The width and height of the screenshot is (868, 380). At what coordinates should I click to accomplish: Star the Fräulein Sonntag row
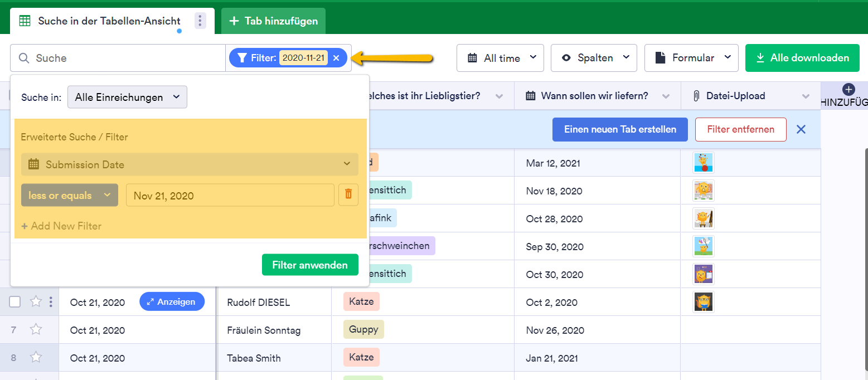click(36, 330)
